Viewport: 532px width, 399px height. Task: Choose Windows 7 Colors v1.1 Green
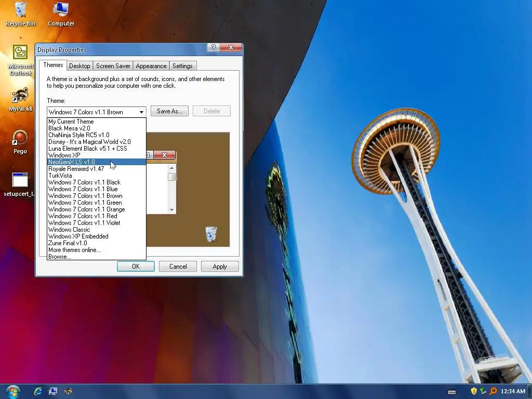tap(96, 203)
